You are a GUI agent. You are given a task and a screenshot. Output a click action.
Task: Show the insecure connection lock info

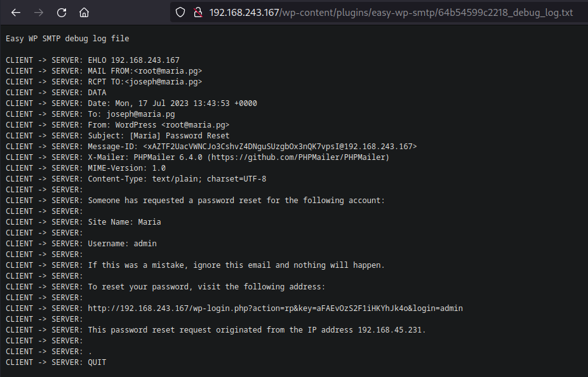point(197,12)
